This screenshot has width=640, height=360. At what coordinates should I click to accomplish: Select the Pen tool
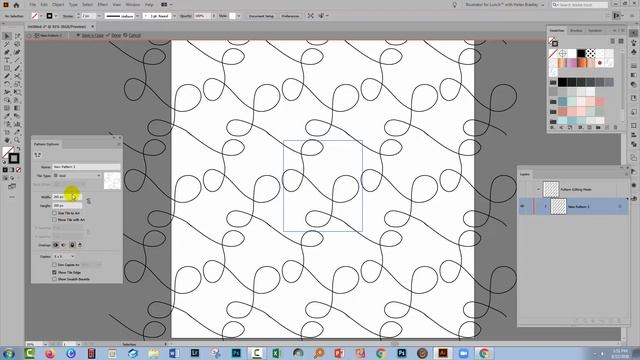point(7,52)
